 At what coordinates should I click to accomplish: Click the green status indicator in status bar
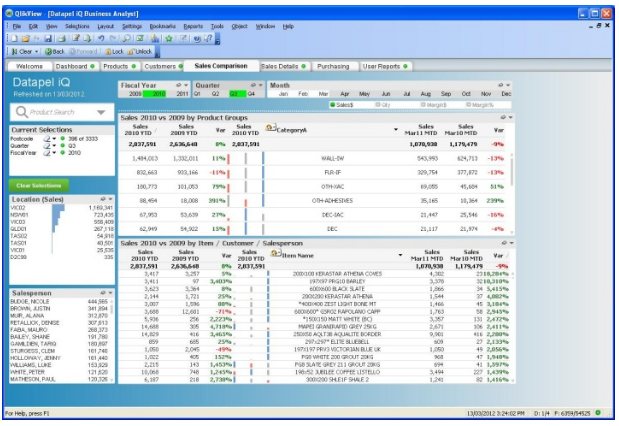[x=598, y=413]
